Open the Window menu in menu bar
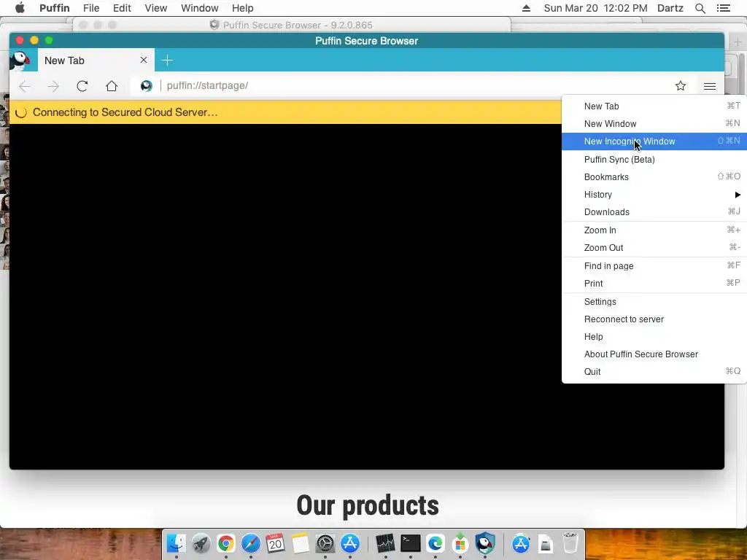Image resolution: width=747 pixels, height=560 pixels. tap(200, 8)
